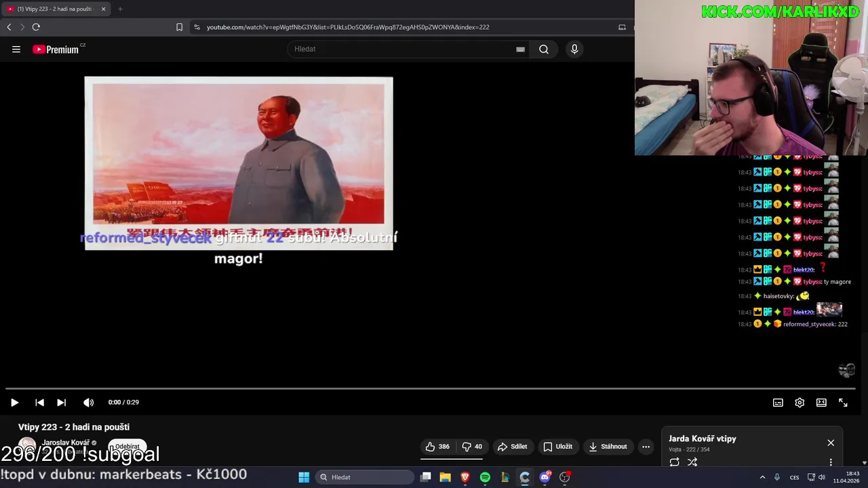Open playlist options three-dot menu
Image resolution: width=868 pixels, height=488 pixels.
click(831, 462)
